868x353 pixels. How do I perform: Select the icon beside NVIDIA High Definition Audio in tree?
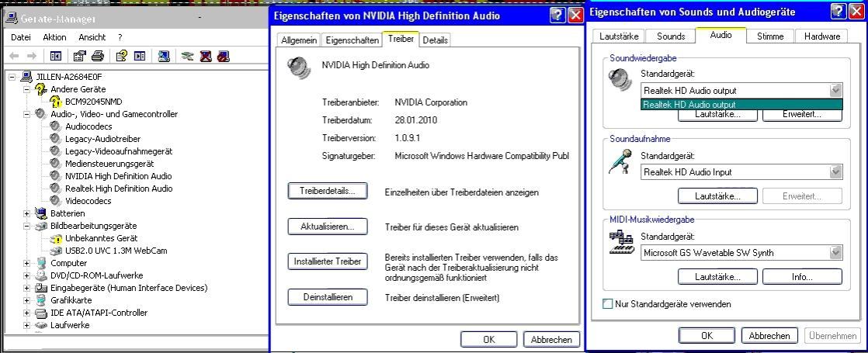[55, 176]
